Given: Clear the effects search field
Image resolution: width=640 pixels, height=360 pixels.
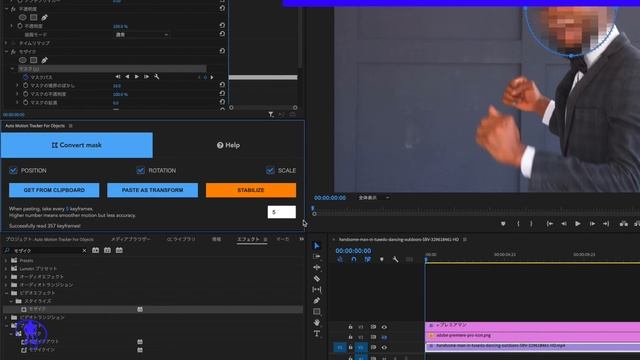Looking at the screenshot, I should pyautogui.click(x=84, y=251).
